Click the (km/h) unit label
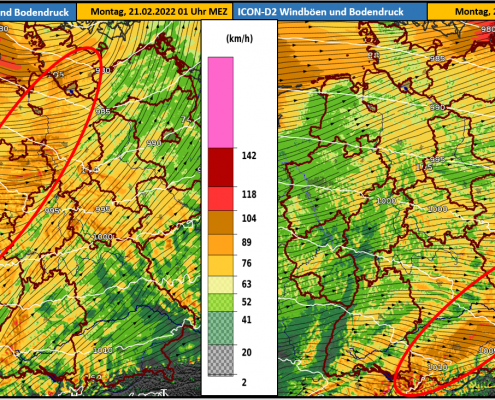495x400 pixels. (x=239, y=39)
